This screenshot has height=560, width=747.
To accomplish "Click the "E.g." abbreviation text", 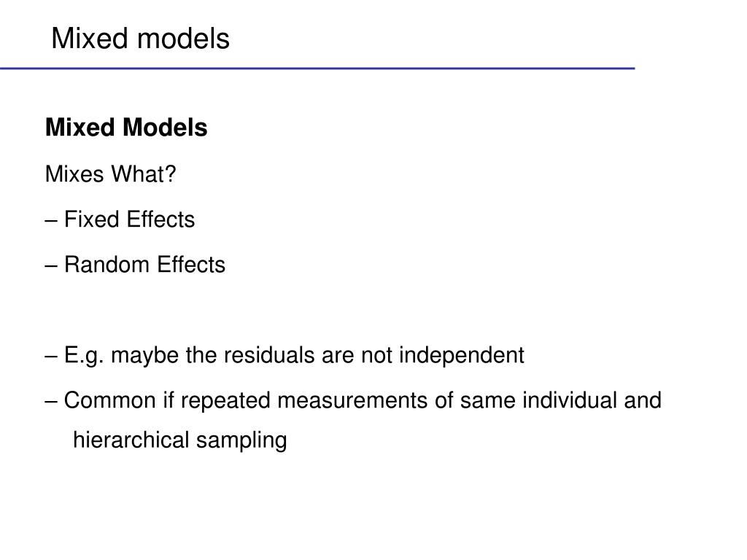I will point(84,356).
